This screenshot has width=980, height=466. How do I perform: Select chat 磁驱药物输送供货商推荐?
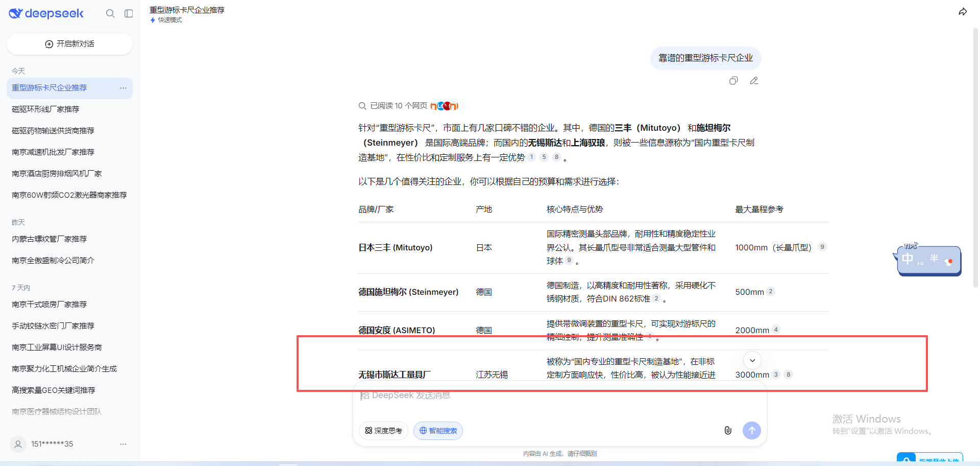click(x=69, y=131)
